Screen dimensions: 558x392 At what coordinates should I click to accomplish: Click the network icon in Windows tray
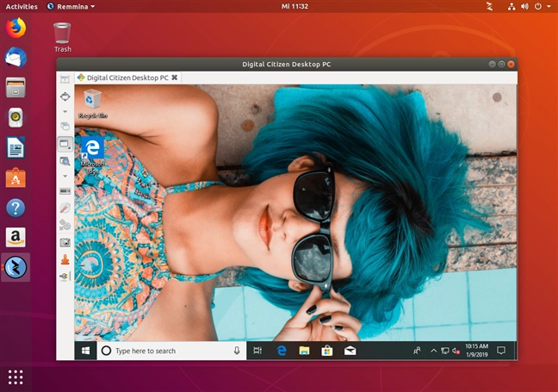tap(445, 351)
